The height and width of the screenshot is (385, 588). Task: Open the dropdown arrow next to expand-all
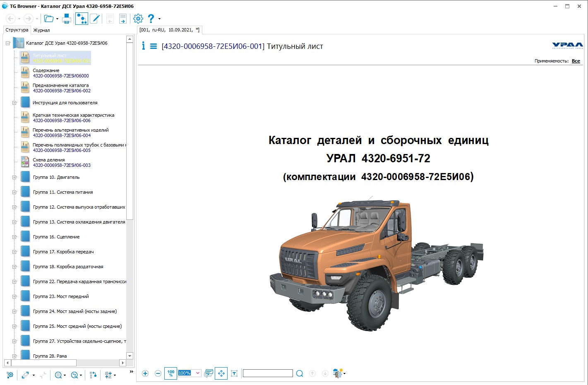[34, 375]
